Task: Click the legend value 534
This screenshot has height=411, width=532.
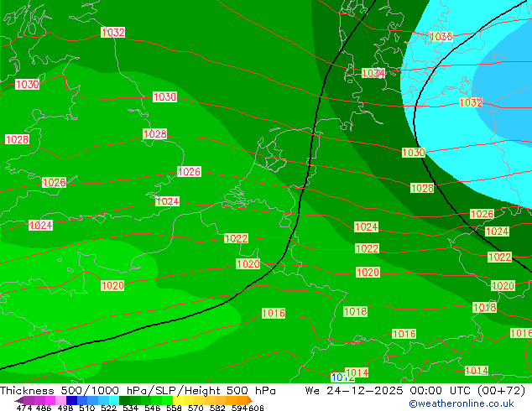Action: 130,408
